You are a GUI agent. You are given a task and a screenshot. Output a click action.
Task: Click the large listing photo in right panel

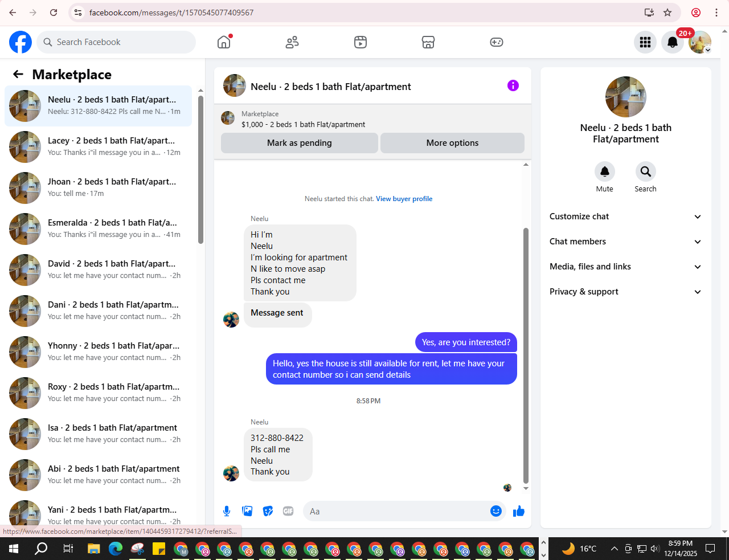coord(626,97)
